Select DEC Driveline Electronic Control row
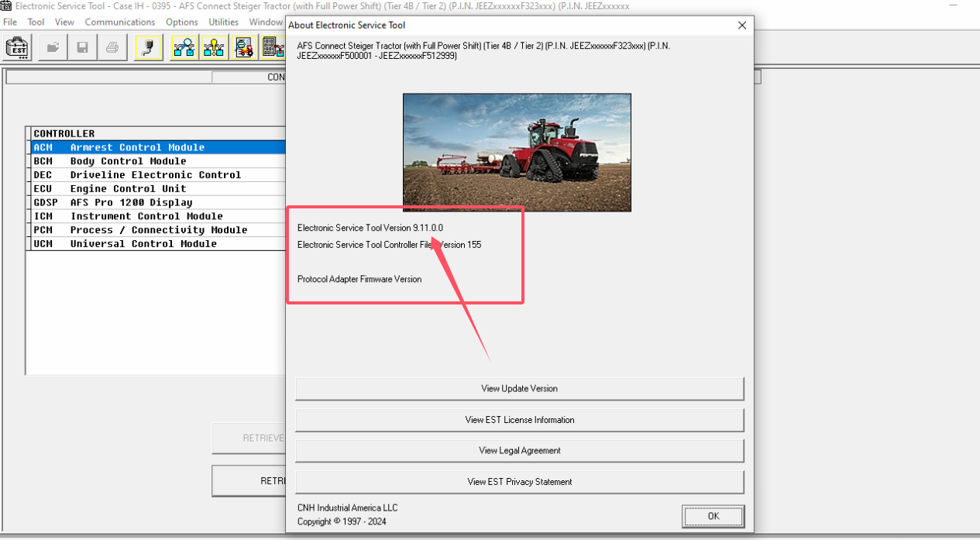980x540 pixels. 158,175
